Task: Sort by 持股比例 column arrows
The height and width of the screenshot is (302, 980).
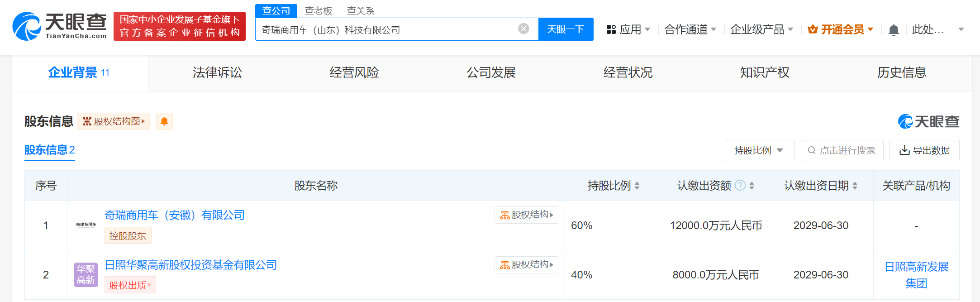Action: tap(637, 186)
